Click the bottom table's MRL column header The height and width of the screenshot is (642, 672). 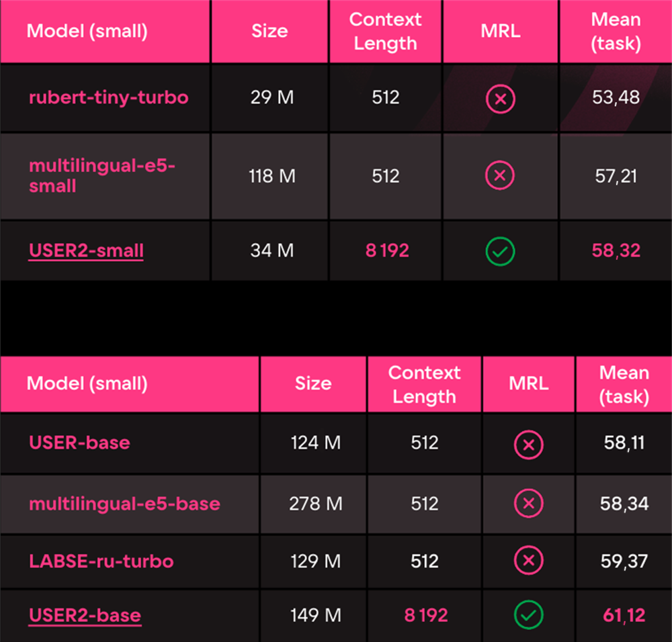pyautogui.click(x=528, y=384)
